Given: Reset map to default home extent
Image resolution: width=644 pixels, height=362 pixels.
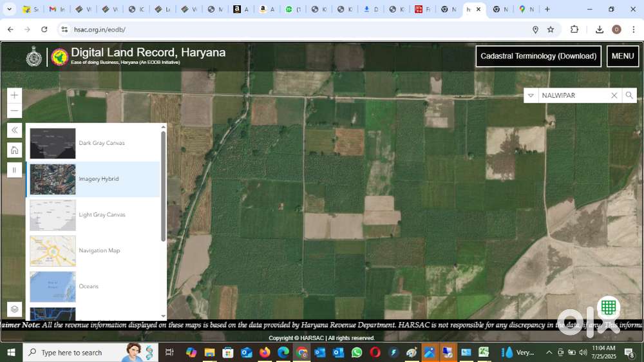Looking at the screenshot, I should click(x=14, y=150).
